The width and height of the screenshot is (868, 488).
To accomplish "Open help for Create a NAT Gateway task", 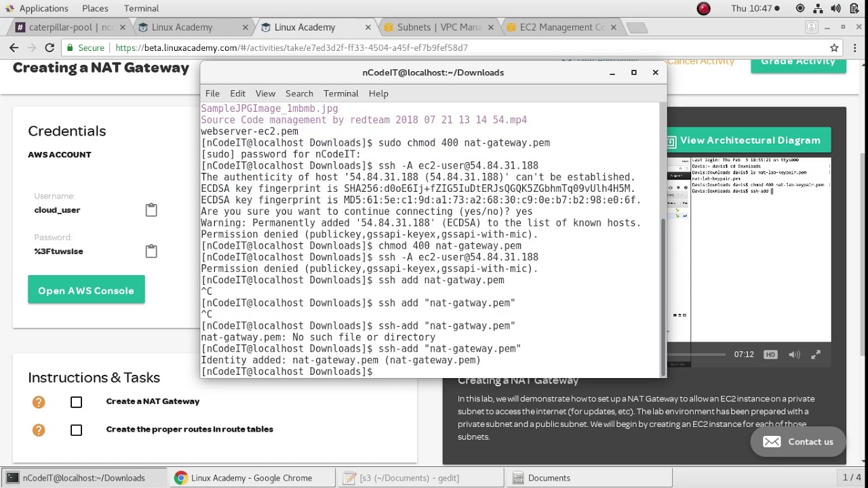I will 39,402.
